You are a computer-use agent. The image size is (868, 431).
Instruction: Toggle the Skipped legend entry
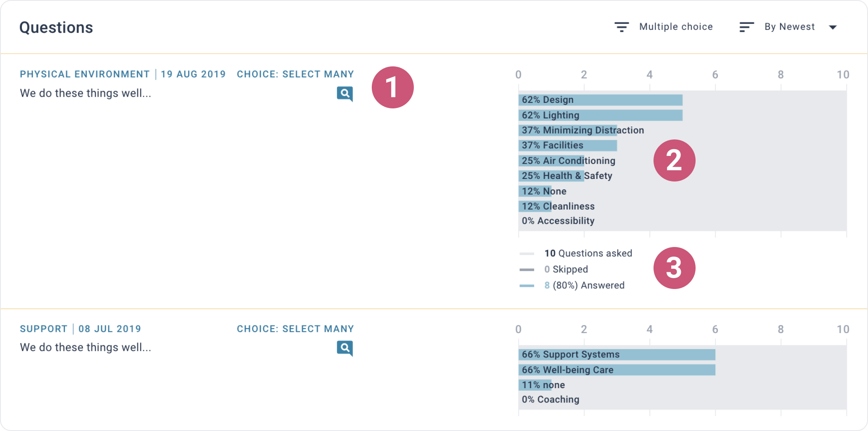(x=554, y=269)
